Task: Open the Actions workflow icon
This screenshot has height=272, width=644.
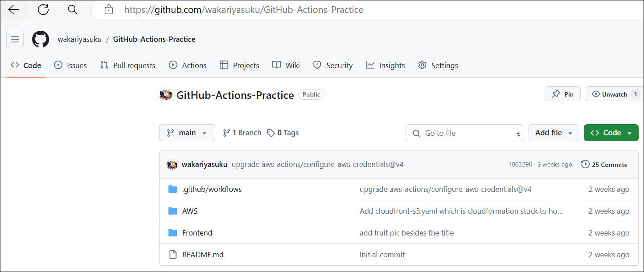Action: [x=173, y=65]
